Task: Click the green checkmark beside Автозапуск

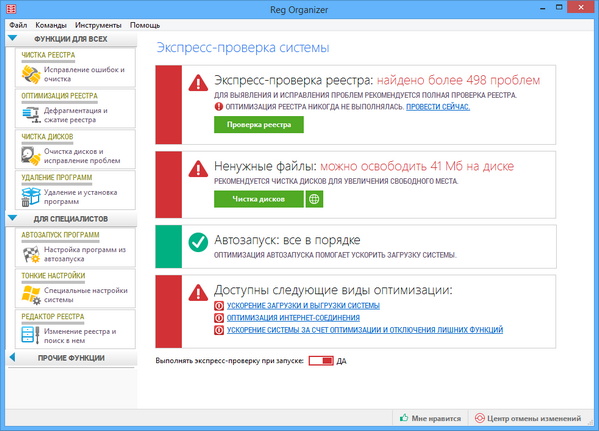Action: pyautogui.click(x=198, y=242)
